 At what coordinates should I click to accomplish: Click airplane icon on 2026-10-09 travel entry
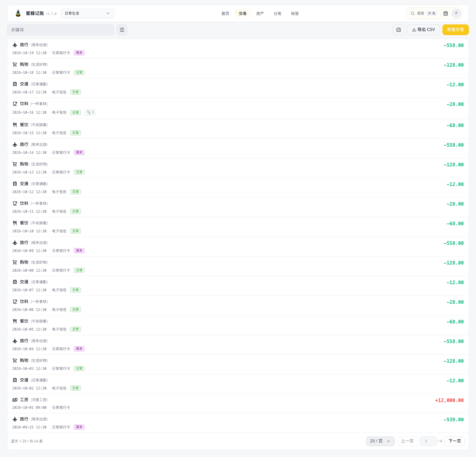point(15,243)
